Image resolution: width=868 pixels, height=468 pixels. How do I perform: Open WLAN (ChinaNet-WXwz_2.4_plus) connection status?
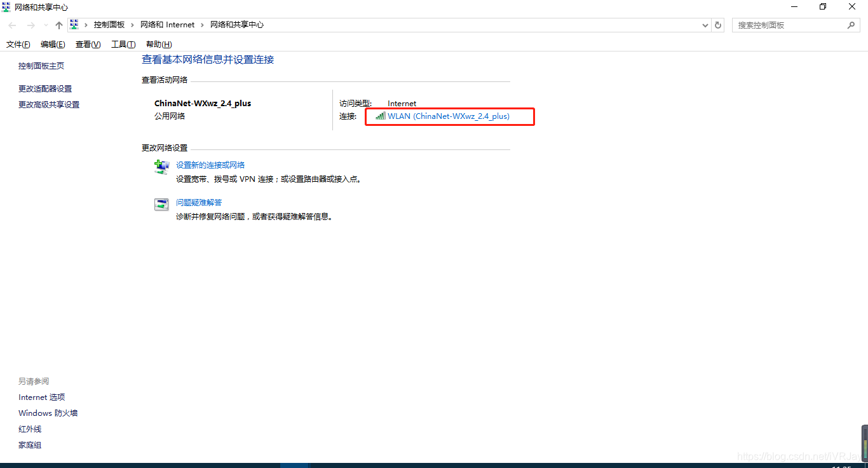coord(449,116)
